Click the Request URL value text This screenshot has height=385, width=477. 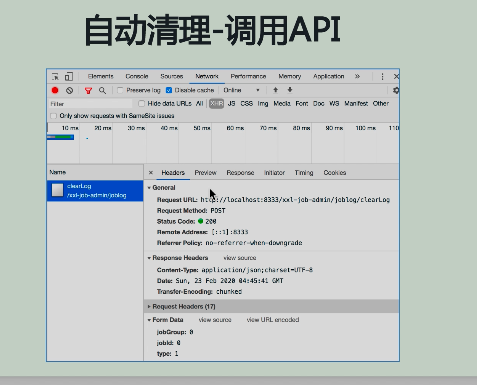click(x=295, y=200)
